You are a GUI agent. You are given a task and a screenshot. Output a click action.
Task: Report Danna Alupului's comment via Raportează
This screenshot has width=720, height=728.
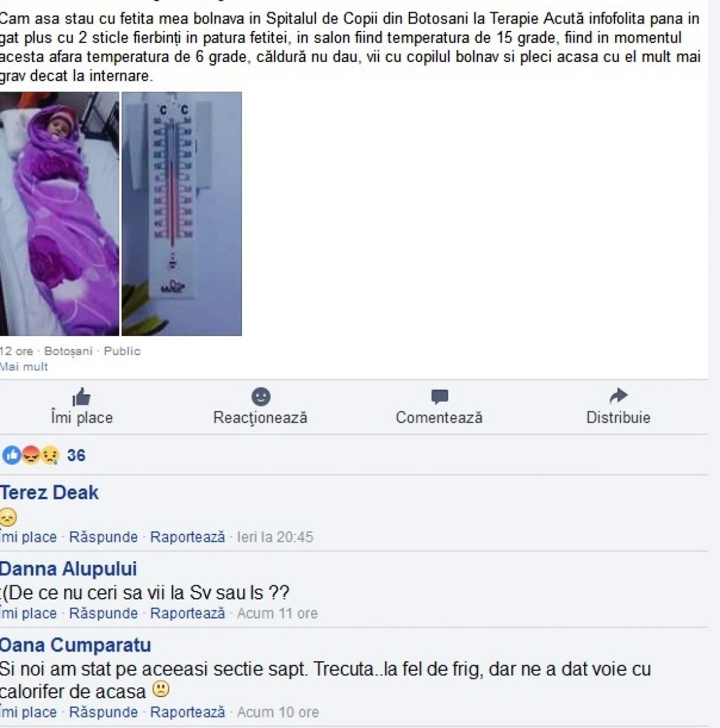click(x=187, y=613)
